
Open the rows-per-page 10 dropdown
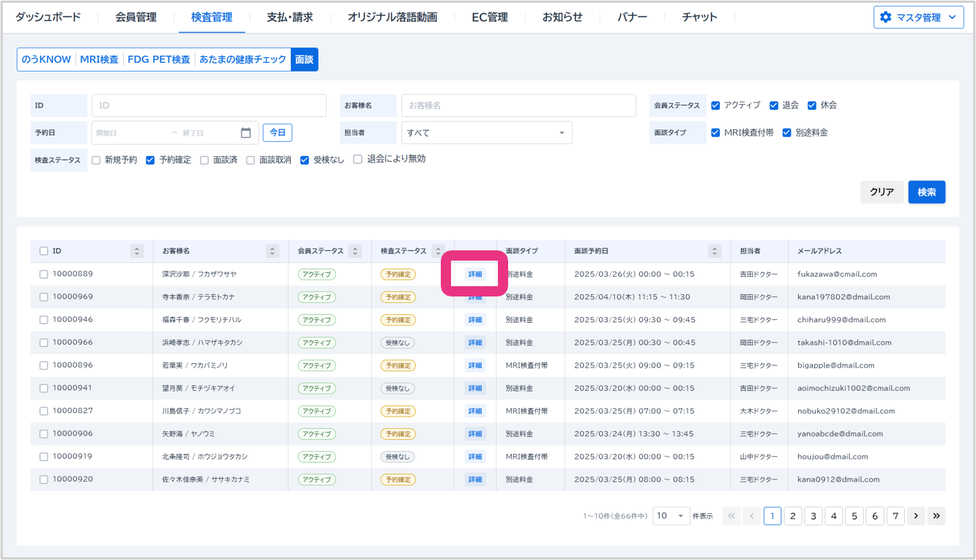(671, 516)
